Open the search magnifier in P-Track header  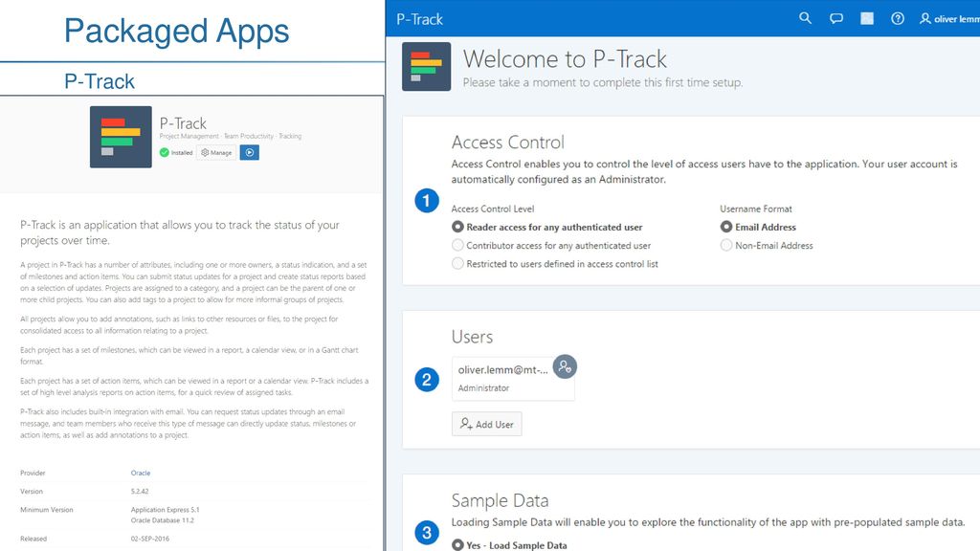click(805, 18)
